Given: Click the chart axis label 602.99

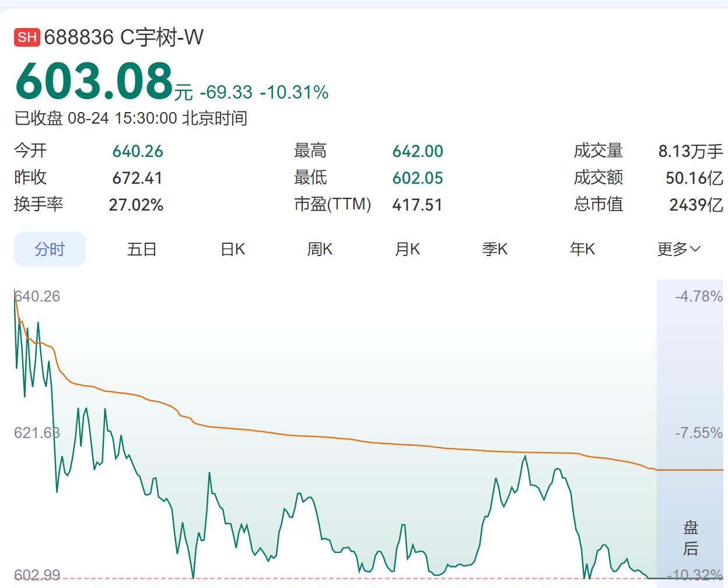Looking at the screenshot, I should pos(37,575).
